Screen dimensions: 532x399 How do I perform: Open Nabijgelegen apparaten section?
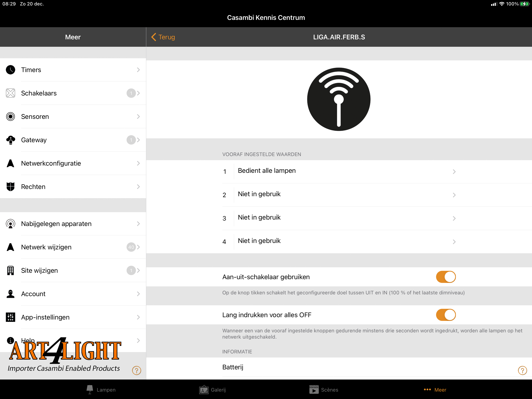coord(73,223)
